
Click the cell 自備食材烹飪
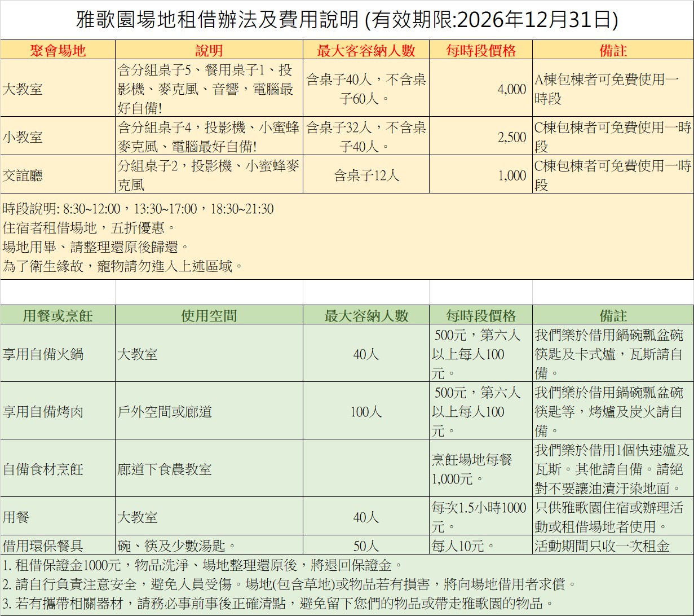pyautogui.click(x=58, y=469)
